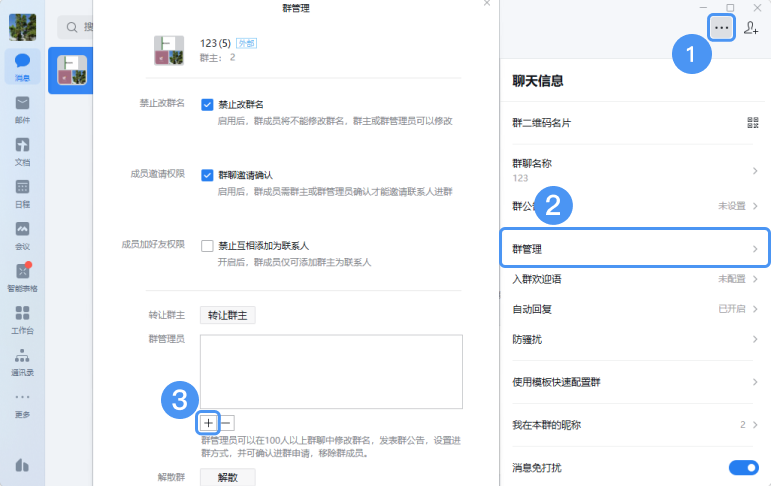Expand 自动回复 row chevron
This screenshot has height=486, width=771.
(x=755, y=309)
